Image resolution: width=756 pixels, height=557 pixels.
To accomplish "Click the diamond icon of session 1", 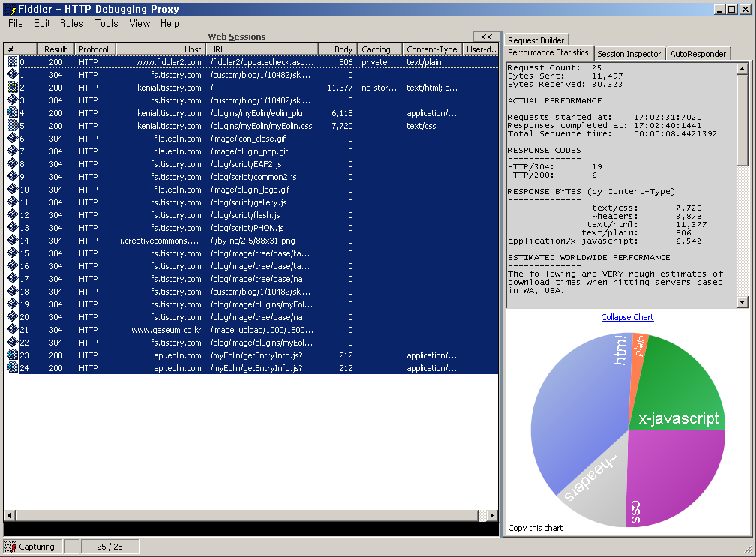I will tap(13, 75).
